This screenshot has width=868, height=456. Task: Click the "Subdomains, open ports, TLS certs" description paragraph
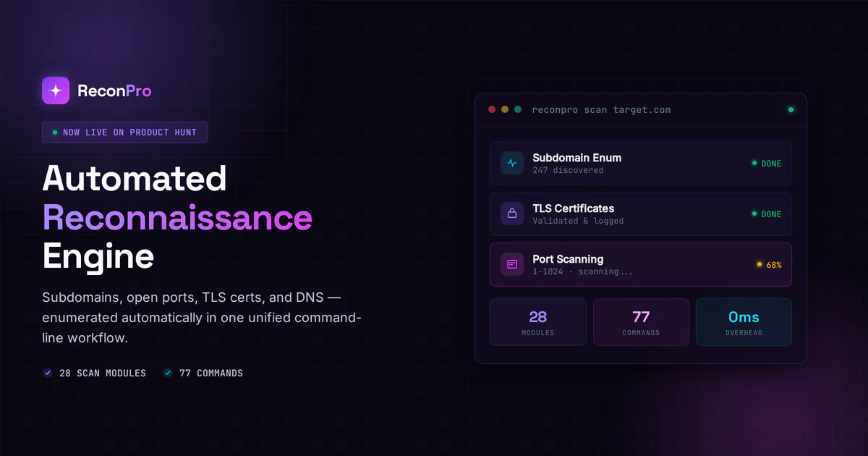[x=202, y=318]
